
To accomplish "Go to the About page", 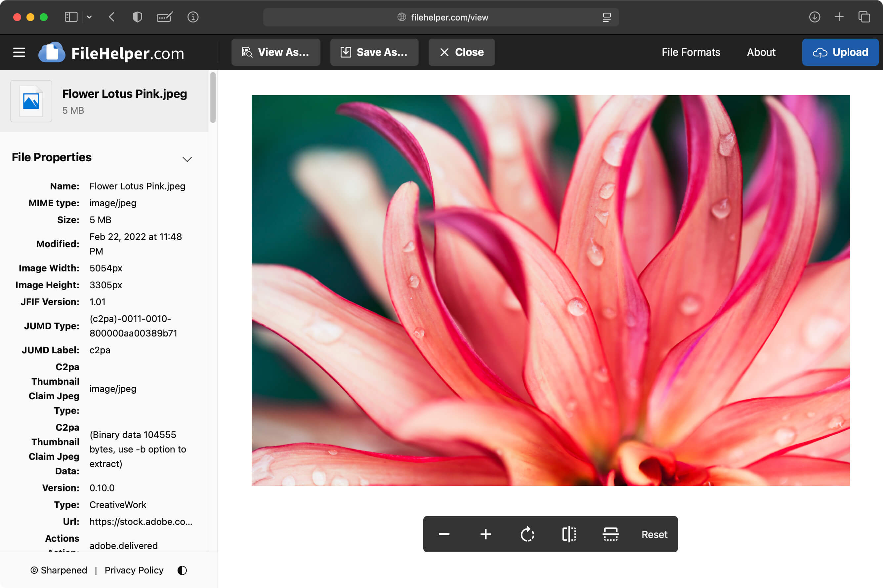I will (x=761, y=53).
